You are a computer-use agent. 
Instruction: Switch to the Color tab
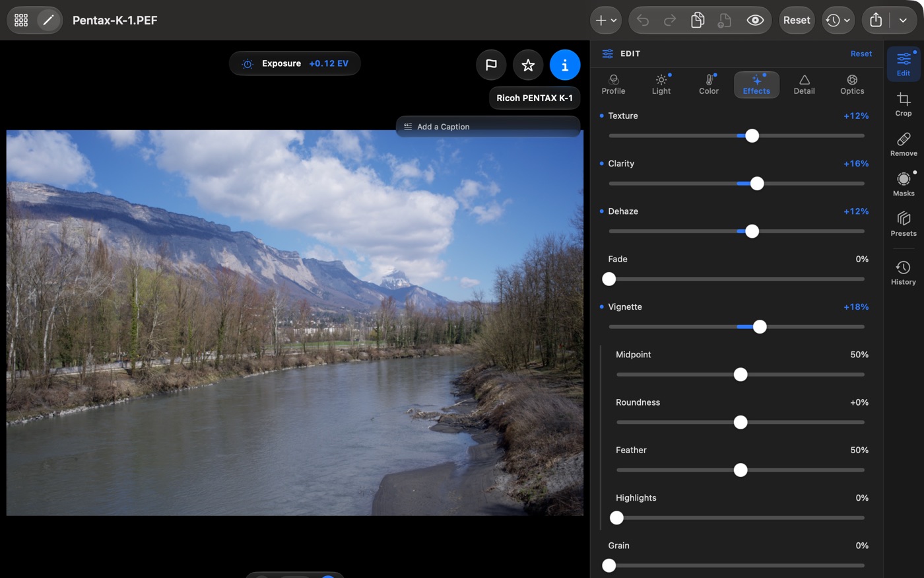[x=709, y=85]
